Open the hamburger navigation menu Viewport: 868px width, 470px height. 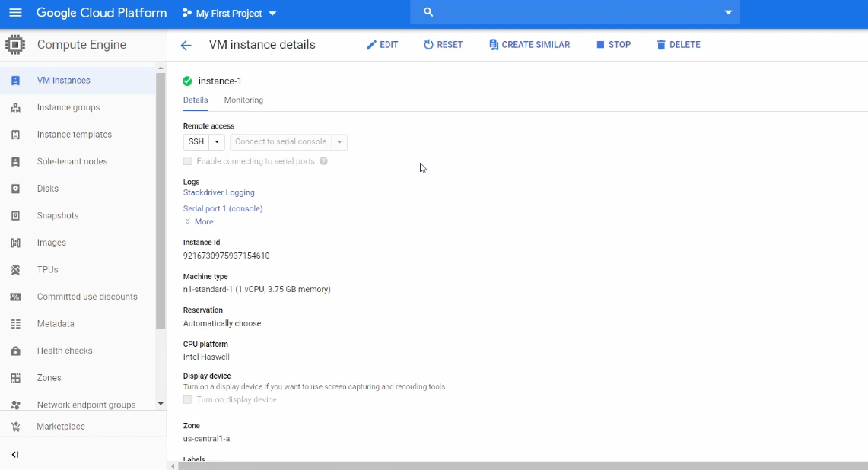tap(15, 12)
